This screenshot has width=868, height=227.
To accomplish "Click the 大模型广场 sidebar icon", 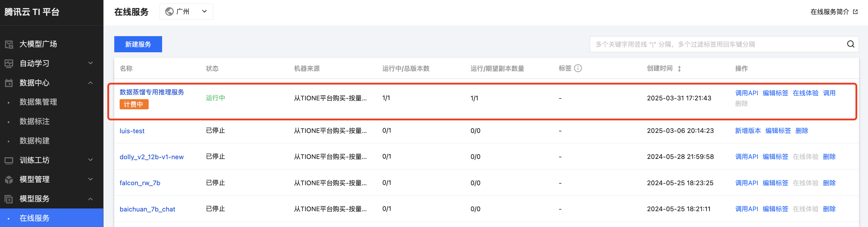I will click(x=9, y=44).
